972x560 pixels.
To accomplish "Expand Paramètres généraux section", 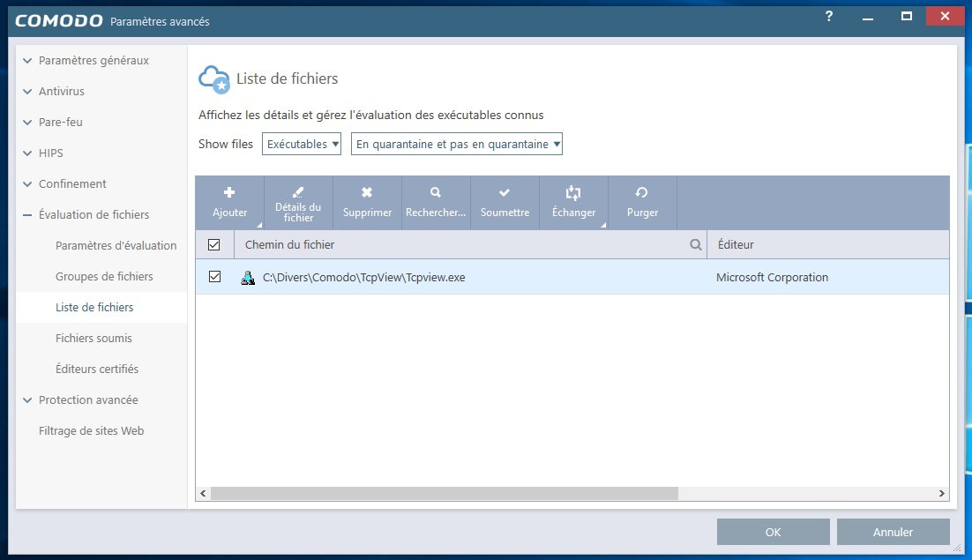I will [x=27, y=61].
